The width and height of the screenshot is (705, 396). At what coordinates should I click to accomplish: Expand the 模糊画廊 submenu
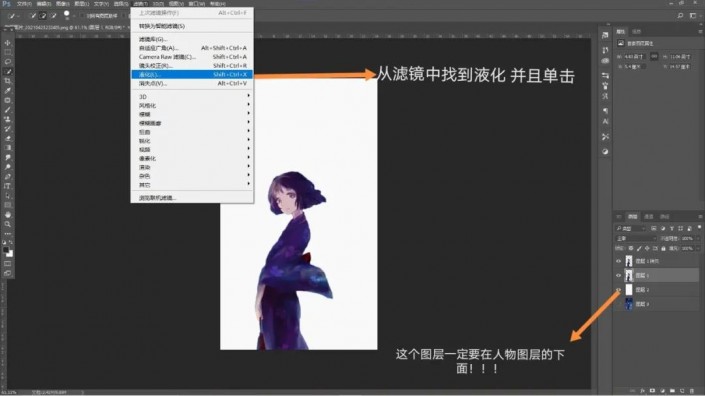(x=192, y=123)
